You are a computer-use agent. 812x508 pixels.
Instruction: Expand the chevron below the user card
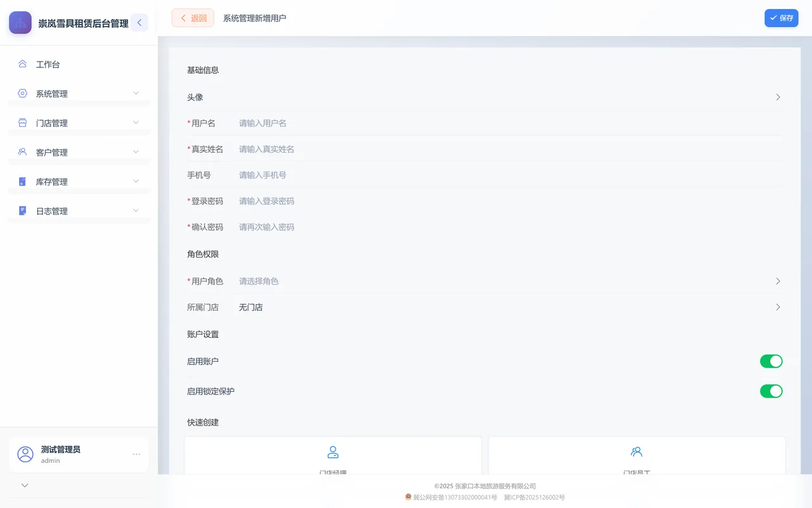click(x=25, y=485)
